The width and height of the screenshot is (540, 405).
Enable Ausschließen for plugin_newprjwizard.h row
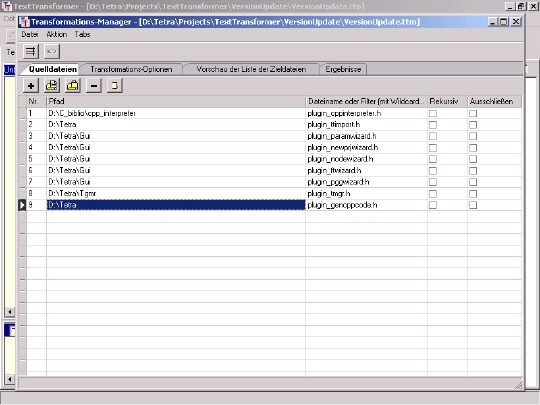(x=473, y=148)
